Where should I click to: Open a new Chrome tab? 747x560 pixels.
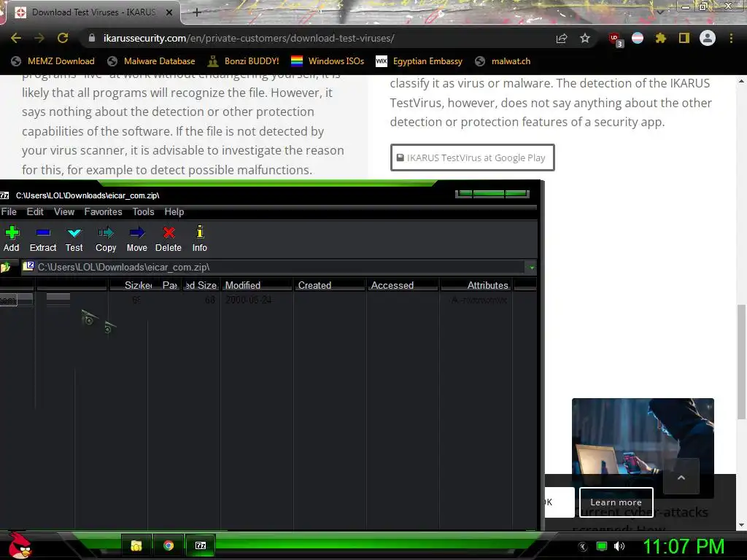pos(197,12)
